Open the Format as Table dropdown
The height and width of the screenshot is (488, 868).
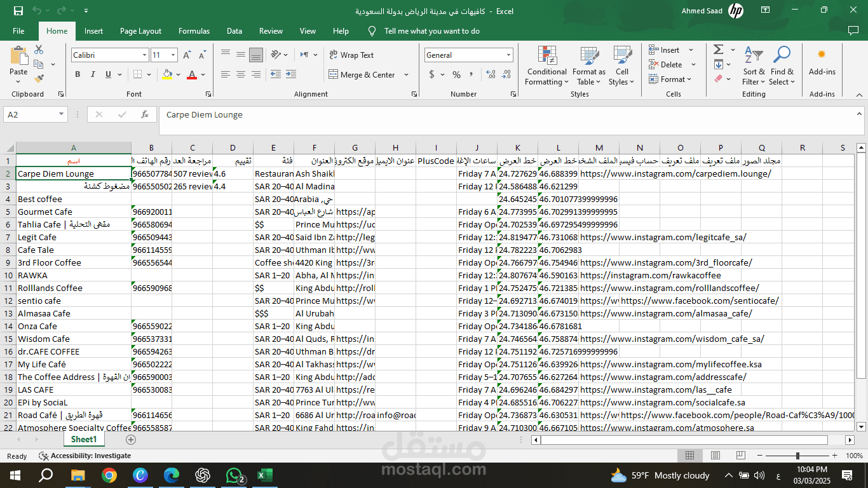(x=588, y=65)
